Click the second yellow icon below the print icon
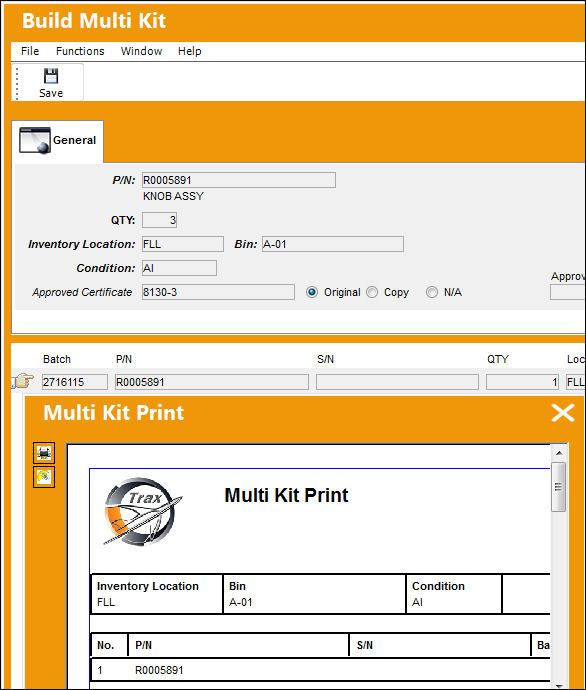The image size is (586, 690). coord(44,477)
